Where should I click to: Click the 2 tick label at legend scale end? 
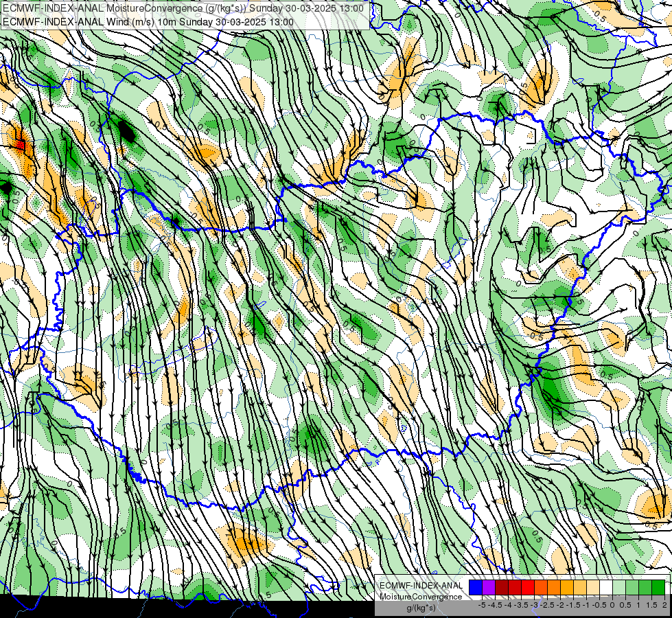tap(664, 605)
